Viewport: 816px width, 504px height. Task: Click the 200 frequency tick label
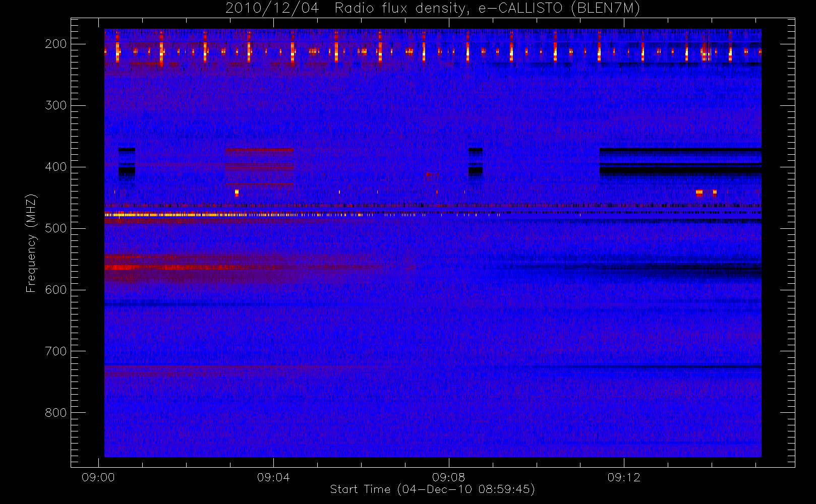tap(55, 44)
